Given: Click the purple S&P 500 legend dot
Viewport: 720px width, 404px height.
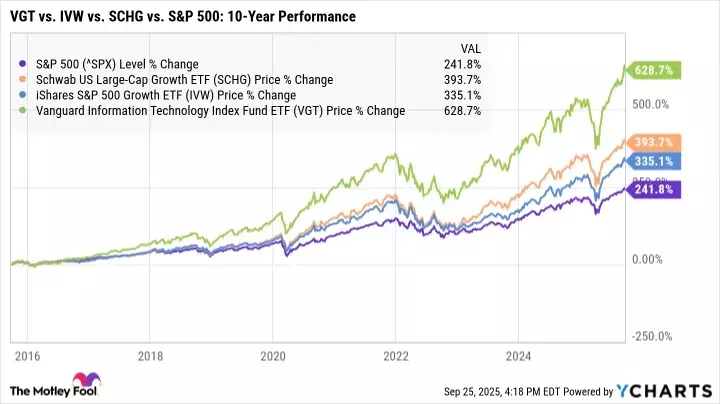Looking at the screenshot, I should pos(21,65).
